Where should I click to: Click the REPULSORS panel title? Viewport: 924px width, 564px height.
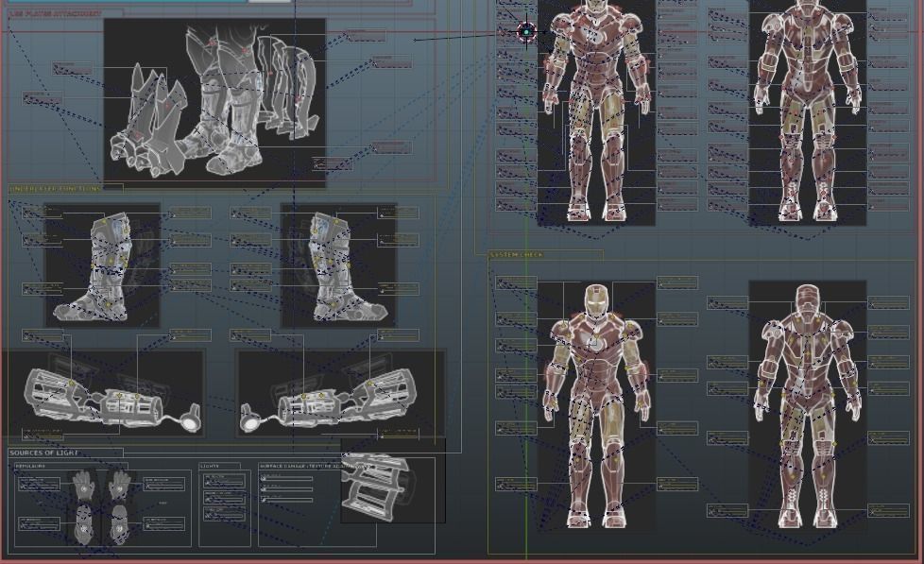coord(30,466)
